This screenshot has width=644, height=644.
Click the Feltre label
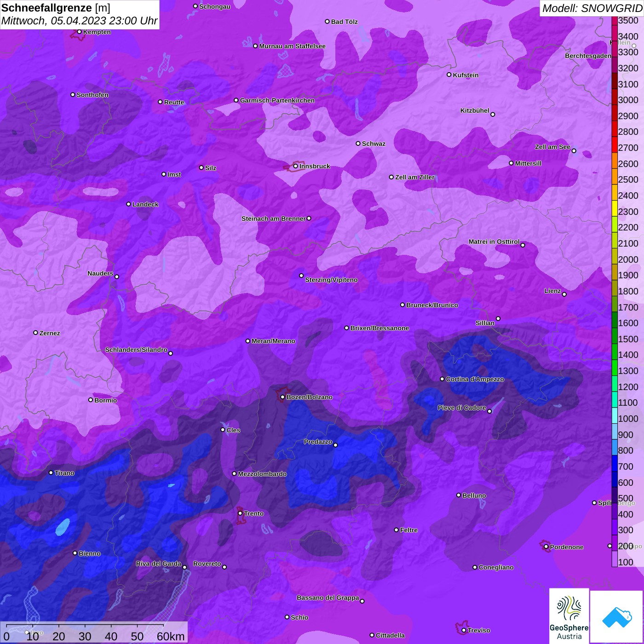409,530
